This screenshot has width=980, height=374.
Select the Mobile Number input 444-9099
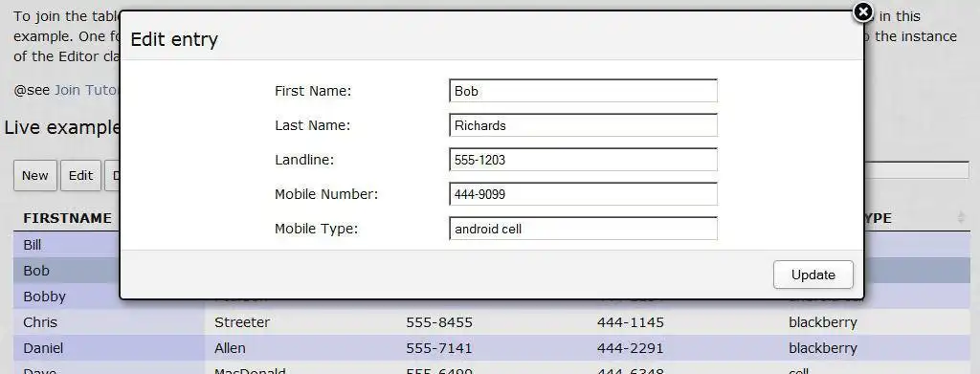coord(583,194)
